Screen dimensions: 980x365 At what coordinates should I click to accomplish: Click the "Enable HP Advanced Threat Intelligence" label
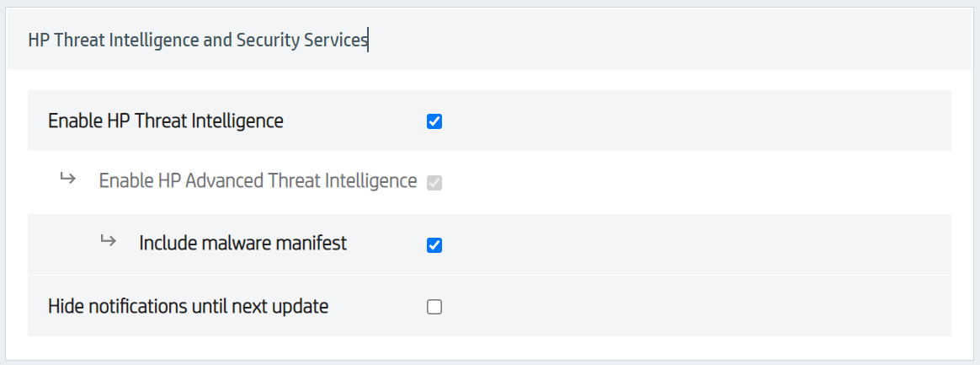pos(258,180)
